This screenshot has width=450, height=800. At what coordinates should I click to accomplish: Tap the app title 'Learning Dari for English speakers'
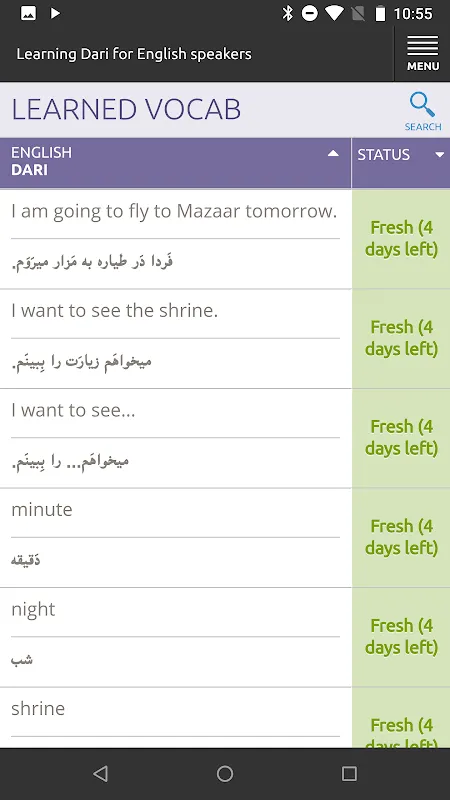134,54
